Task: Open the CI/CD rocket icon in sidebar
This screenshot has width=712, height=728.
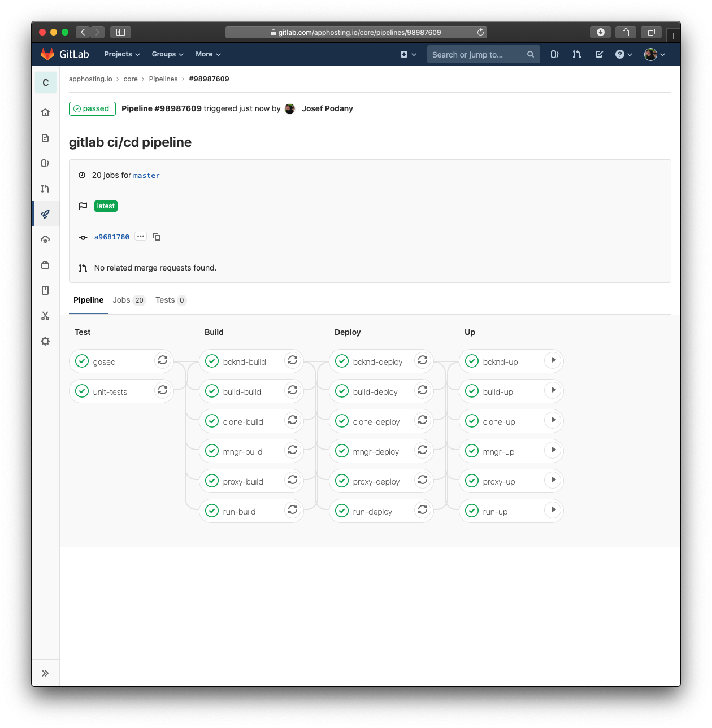Action: [x=45, y=213]
